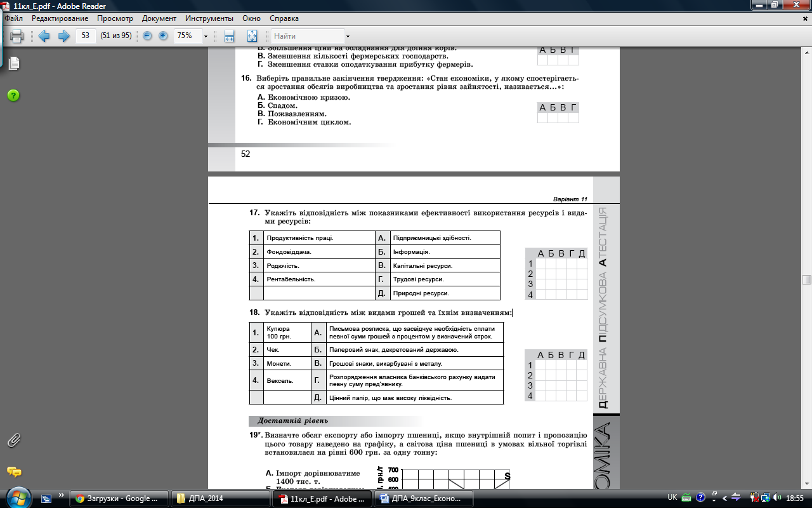
Task: Select the fit-width scrolling mode icon
Action: 230,36
